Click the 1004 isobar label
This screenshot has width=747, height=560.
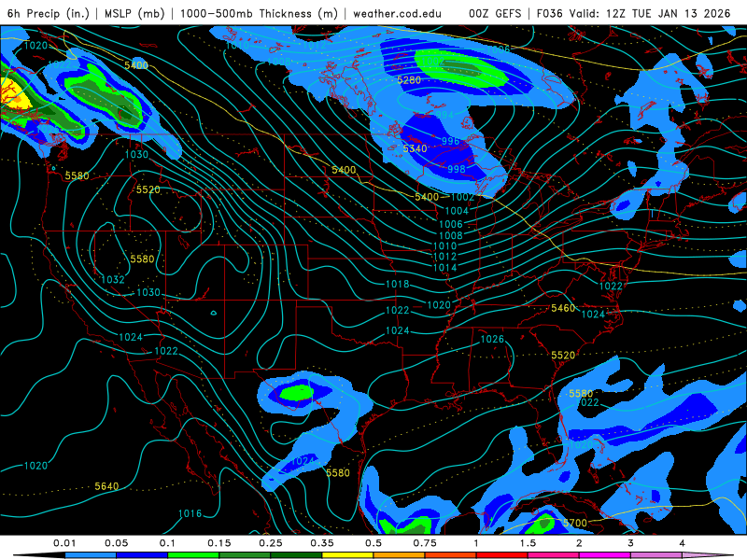click(x=457, y=211)
